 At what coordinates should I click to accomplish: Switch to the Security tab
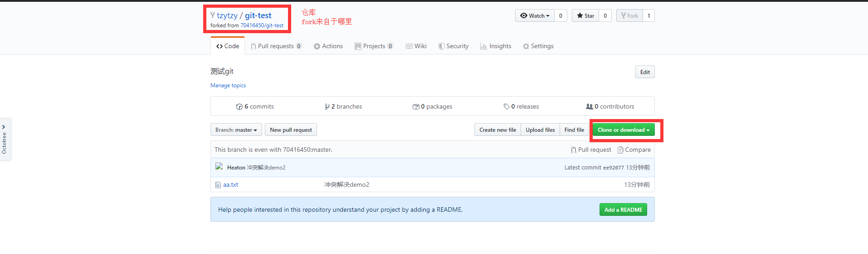click(x=454, y=46)
